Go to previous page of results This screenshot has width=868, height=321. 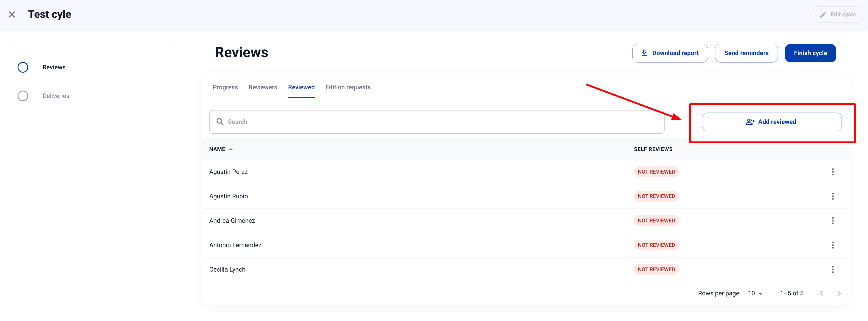[x=821, y=293]
